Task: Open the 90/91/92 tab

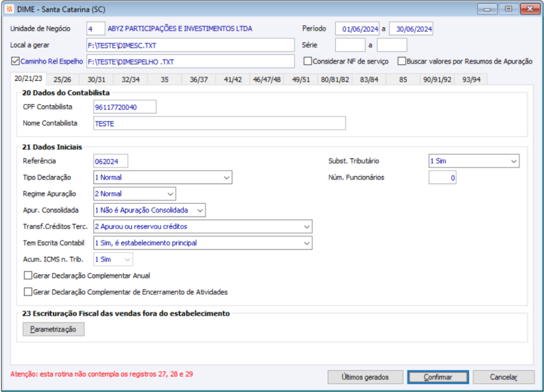Action: tap(437, 79)
